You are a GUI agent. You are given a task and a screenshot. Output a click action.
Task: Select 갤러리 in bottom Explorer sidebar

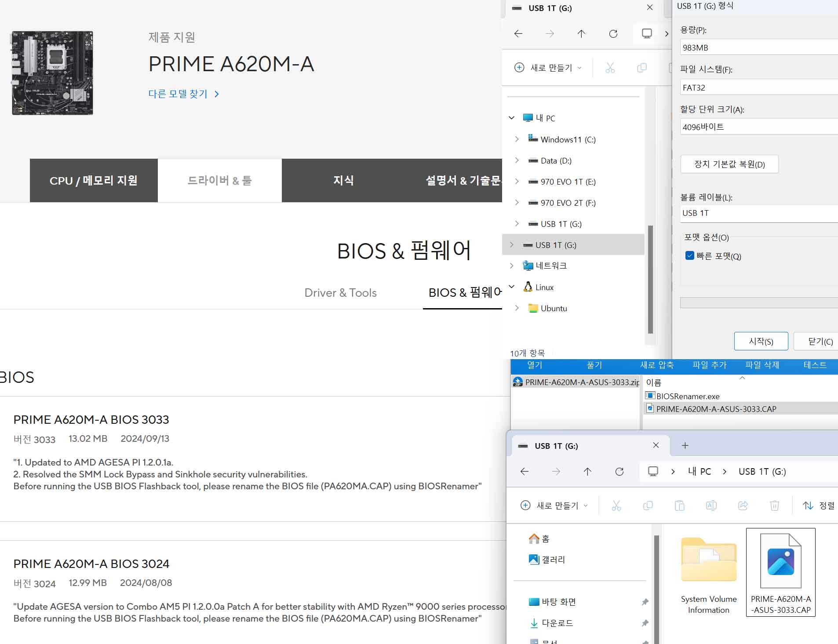[x=547, y=559]
